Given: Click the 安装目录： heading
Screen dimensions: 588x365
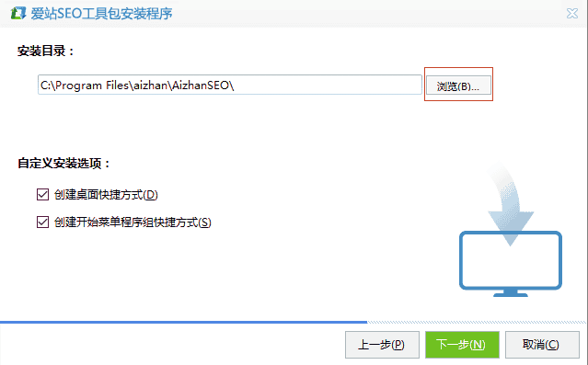Looking at the screenshot, I should pos(46,51).
